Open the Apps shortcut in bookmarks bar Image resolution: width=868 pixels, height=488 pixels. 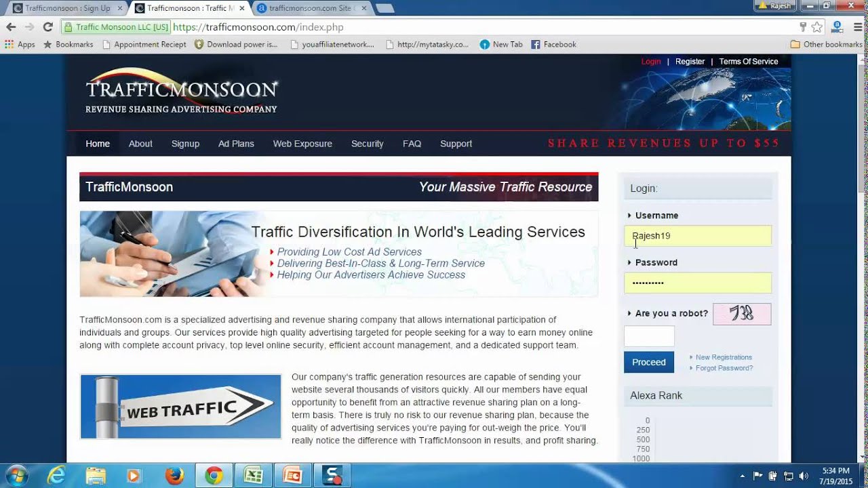pyautogui.click(x=20, y=45)
